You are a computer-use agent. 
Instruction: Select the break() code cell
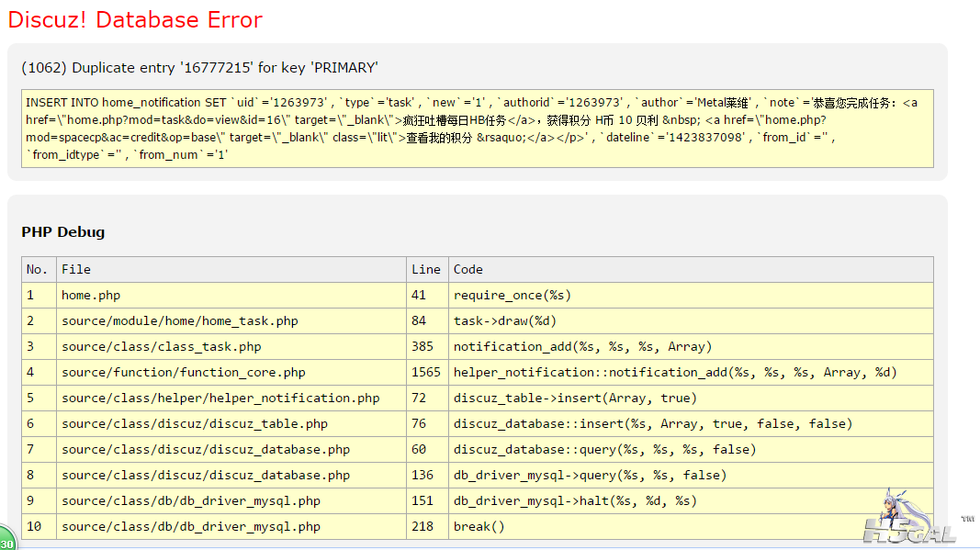tap(479, 527)
